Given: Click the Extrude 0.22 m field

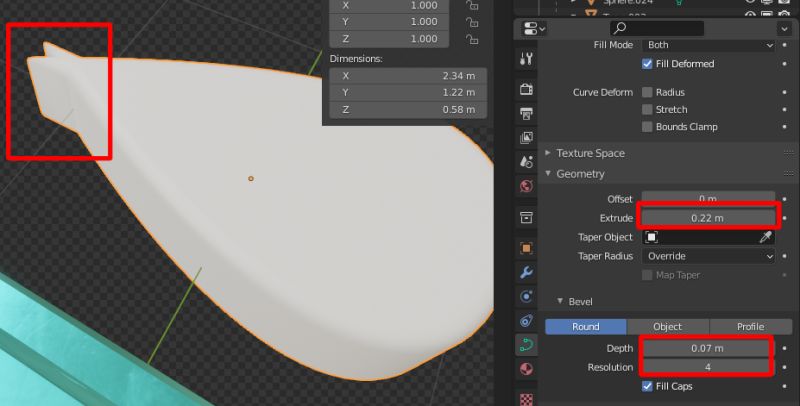Looking at the screenshot, I should [708, 218].
